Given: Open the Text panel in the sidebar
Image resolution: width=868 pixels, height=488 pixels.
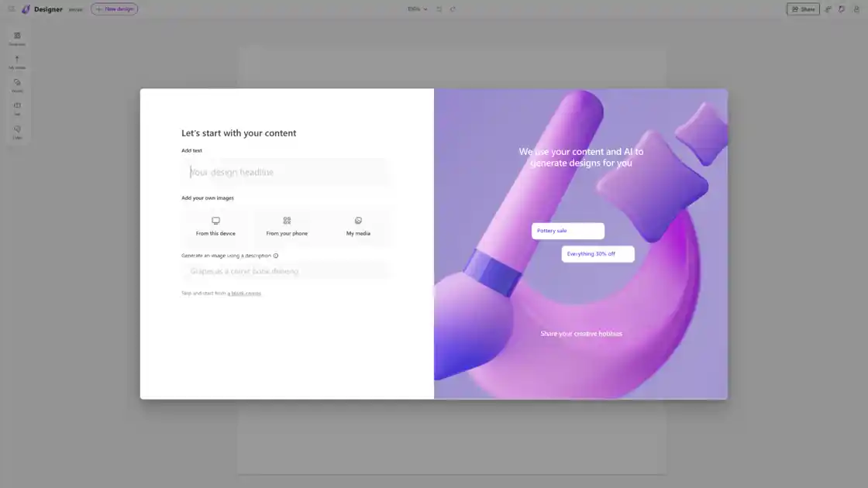Looking at the screenshot, I should click(x=17, y=108).
